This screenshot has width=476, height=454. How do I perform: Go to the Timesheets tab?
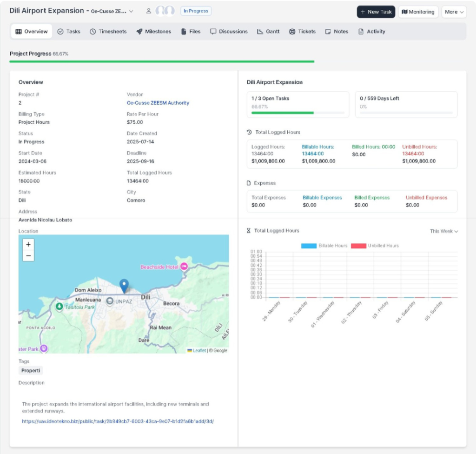(108, 32)
